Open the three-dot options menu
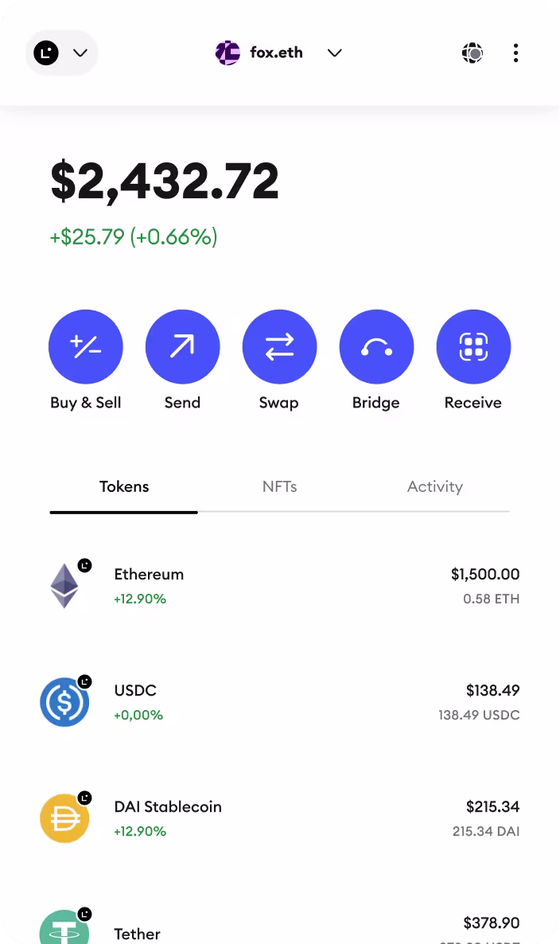Screen dimensions: 560x944 [516, 53]
